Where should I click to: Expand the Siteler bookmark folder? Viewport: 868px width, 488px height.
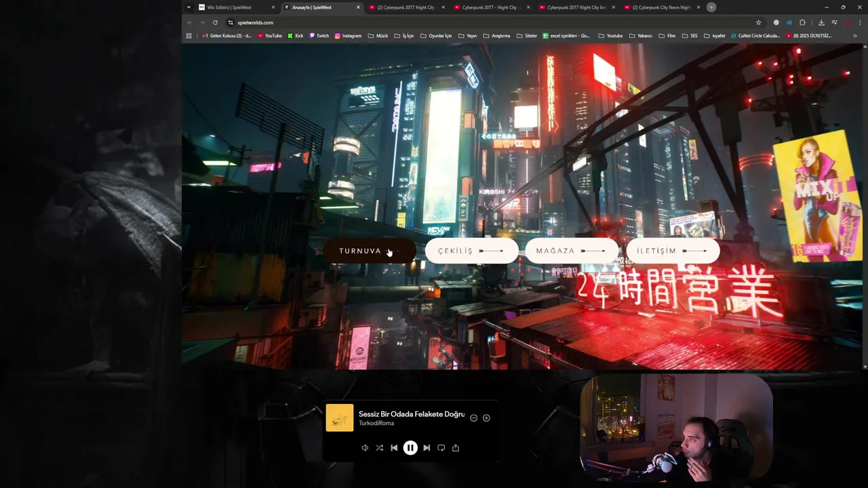[x=527, y=36]
